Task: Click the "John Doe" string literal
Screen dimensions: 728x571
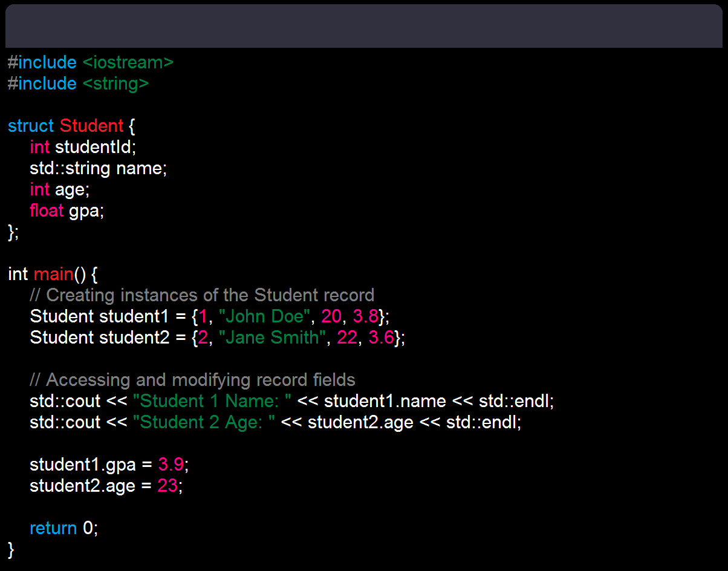Action: tap(264, 316)
